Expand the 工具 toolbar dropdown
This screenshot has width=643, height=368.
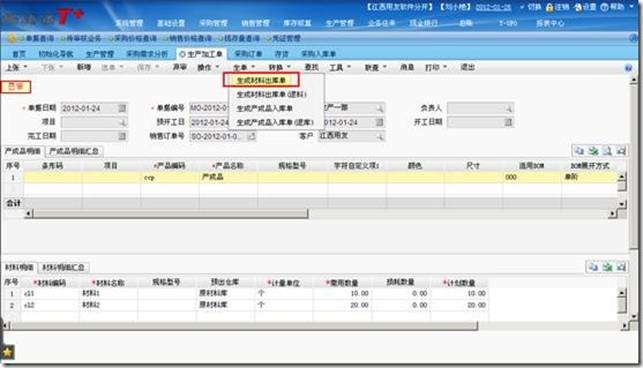[340, 67]
